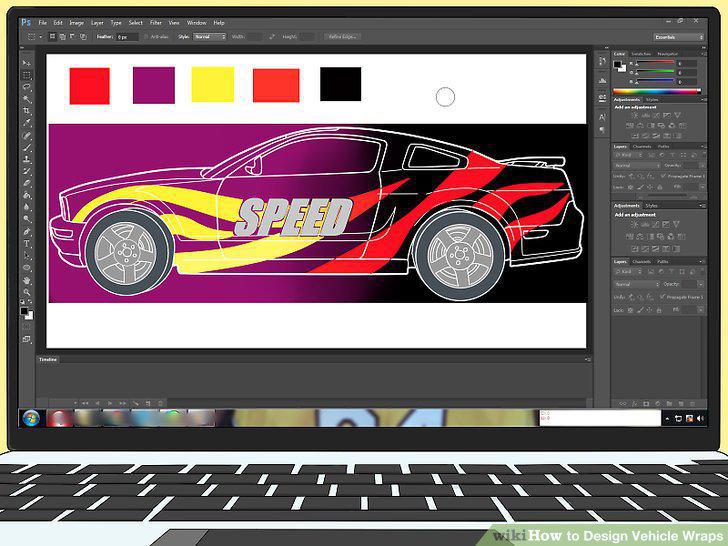Click the volume icon in system tray
This screenshot has width=728, height=546.
click(700, 418)
